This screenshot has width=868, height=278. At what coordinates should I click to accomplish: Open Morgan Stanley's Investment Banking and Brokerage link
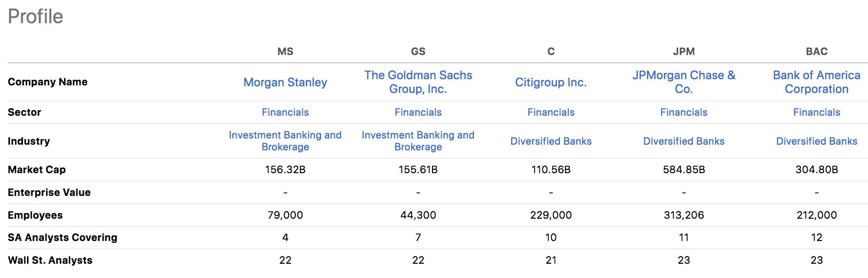[285, 141]
